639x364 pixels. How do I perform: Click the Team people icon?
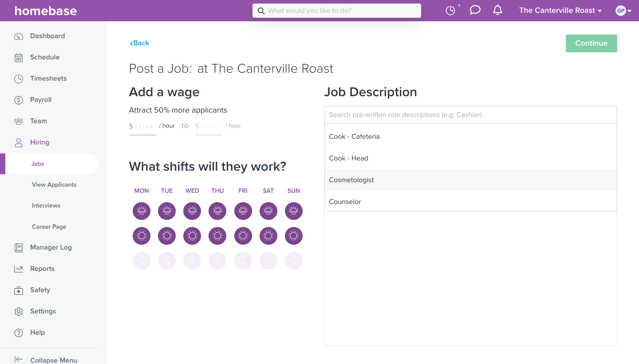19,121
